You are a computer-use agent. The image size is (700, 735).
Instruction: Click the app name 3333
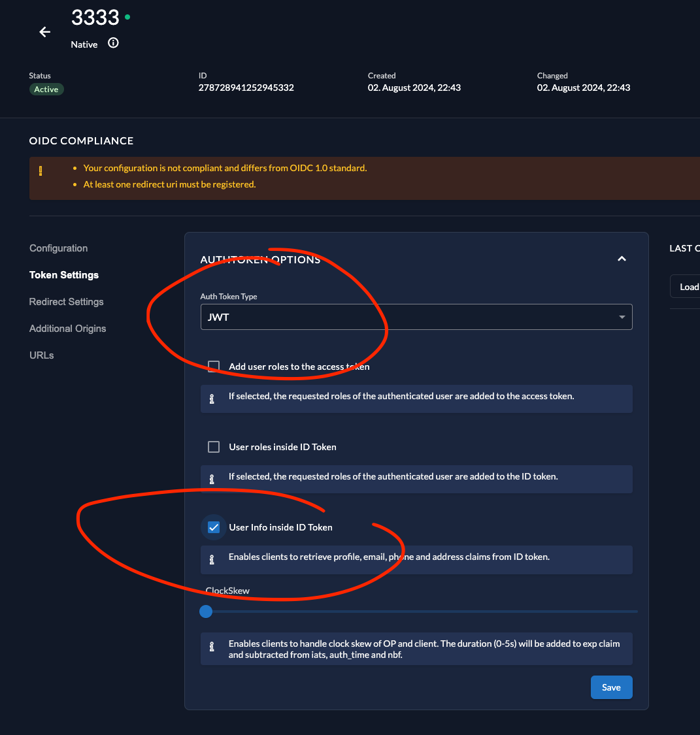point(95,18)
